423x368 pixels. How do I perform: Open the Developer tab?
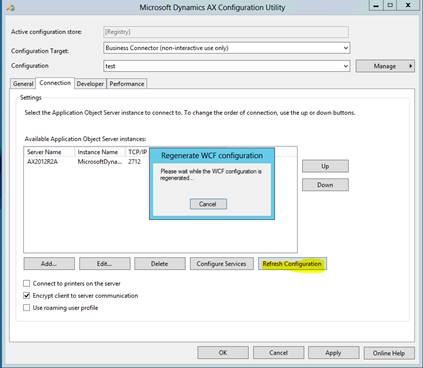coord(90,84)
